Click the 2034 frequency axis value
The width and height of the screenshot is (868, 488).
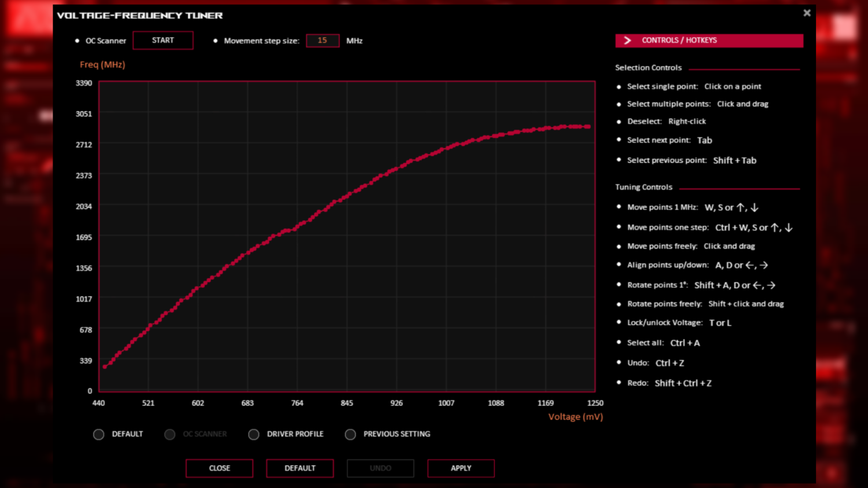[x=84, y=207]
